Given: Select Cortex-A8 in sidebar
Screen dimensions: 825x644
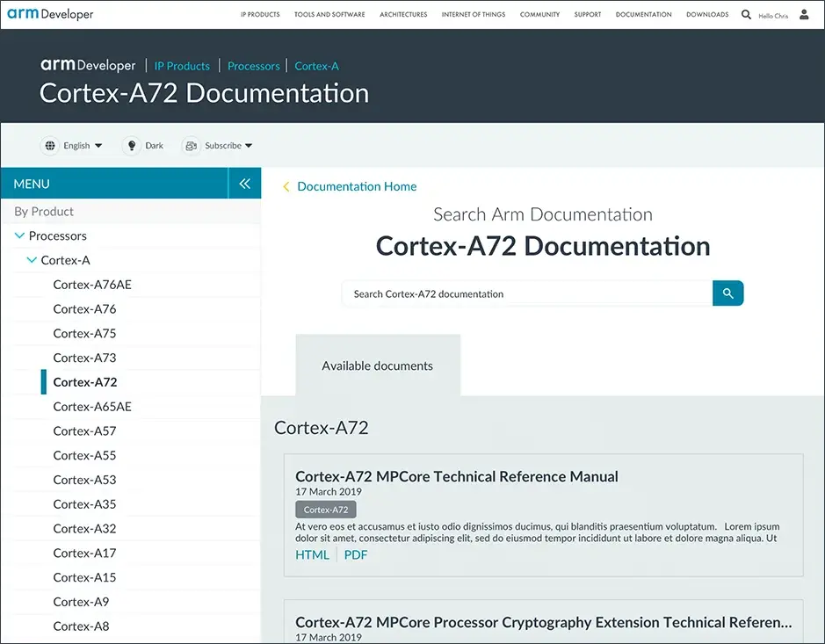Looking at the screenshot, I should 81,626.
